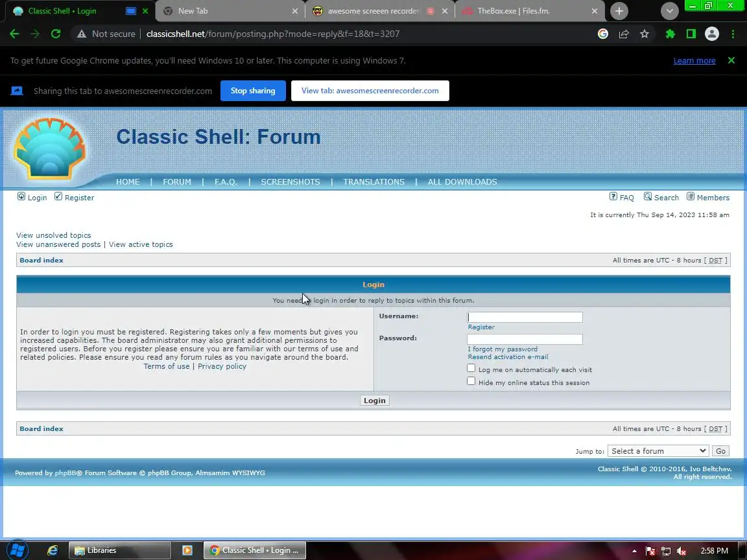The image size is (747, 560).
Task: Expand the tab search chevron
Action: (x=669, y=11)
